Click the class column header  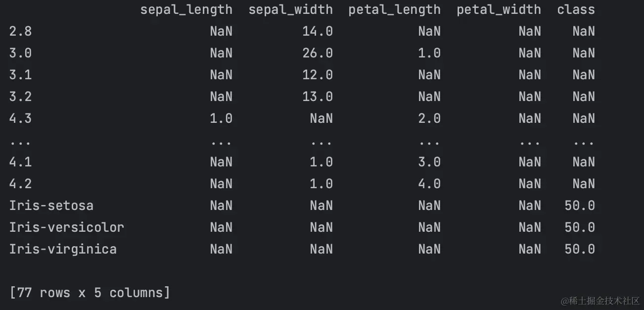click(576, 9)
